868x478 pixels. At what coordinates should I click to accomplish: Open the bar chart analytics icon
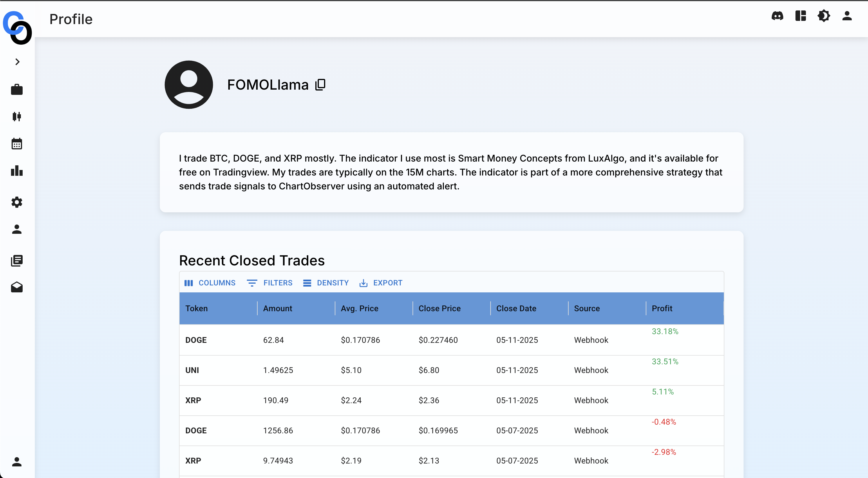[x=17, y=171]
